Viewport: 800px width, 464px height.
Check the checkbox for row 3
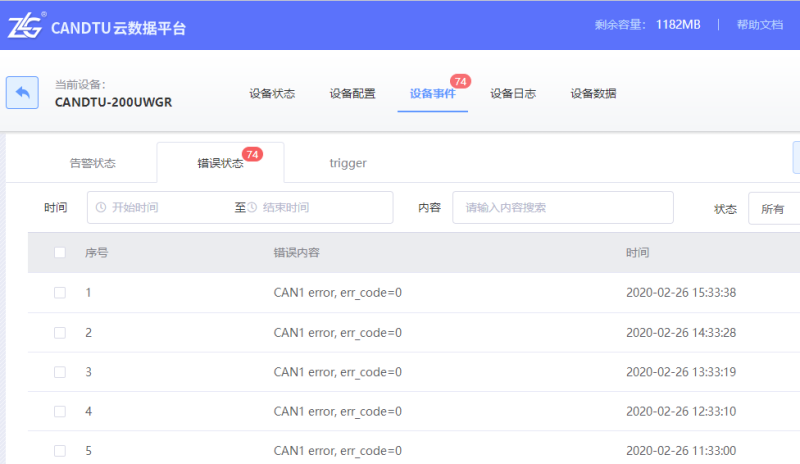pos(60,372)
